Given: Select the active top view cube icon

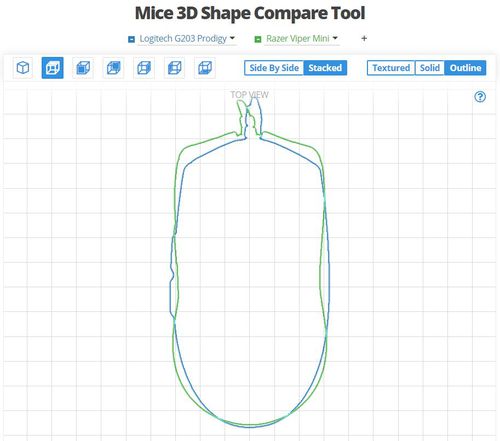Looking at the screenshot, I should [53, 68].
